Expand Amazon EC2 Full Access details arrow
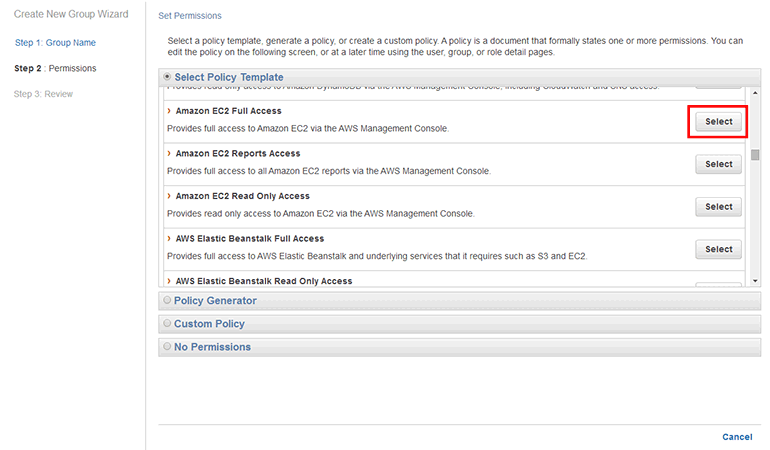Viewport: 770px width, 450px height. [x=169, y=111]
